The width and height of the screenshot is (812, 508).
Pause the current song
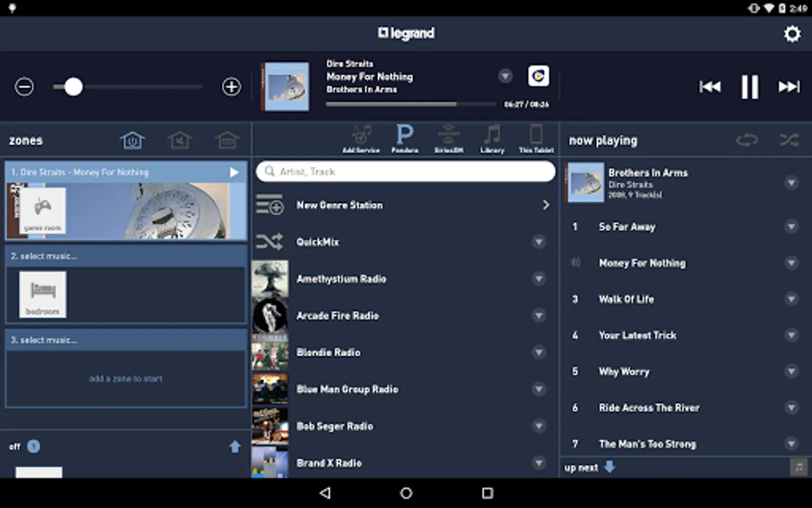point(749,87)
